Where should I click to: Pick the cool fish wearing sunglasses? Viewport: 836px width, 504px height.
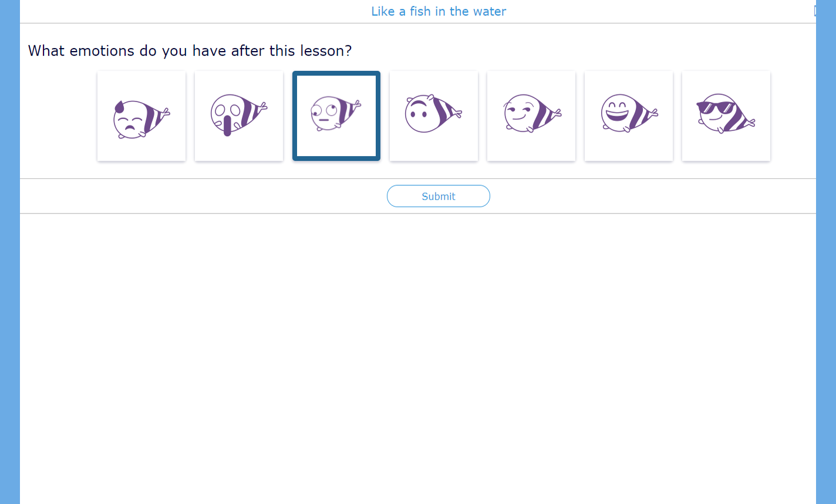(x=726, y=116)
